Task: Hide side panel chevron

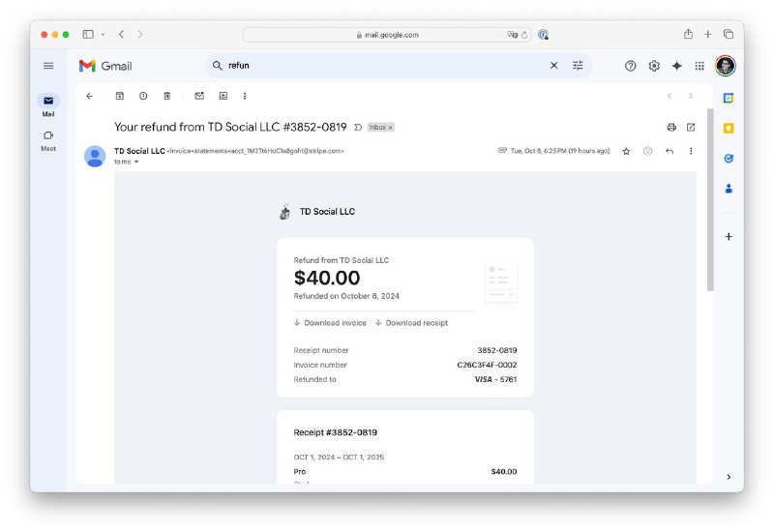Action: click(729, 477)
